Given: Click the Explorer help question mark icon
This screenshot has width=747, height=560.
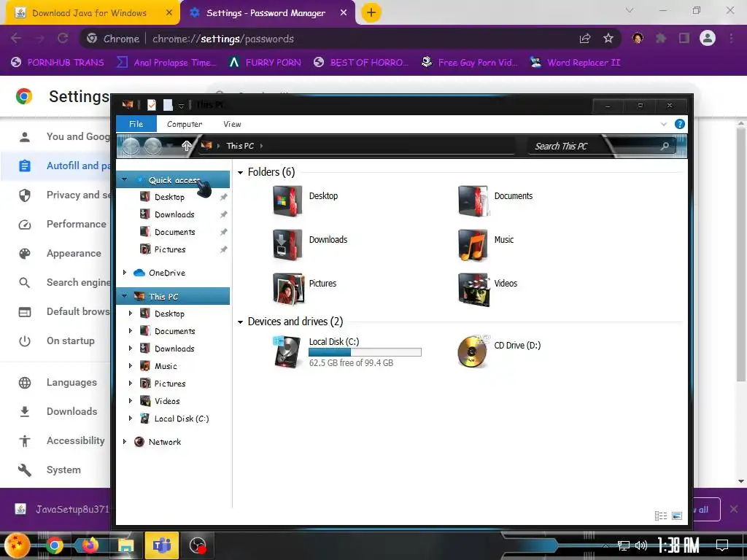Looking at the screenshot, I should tap(680, 124).
